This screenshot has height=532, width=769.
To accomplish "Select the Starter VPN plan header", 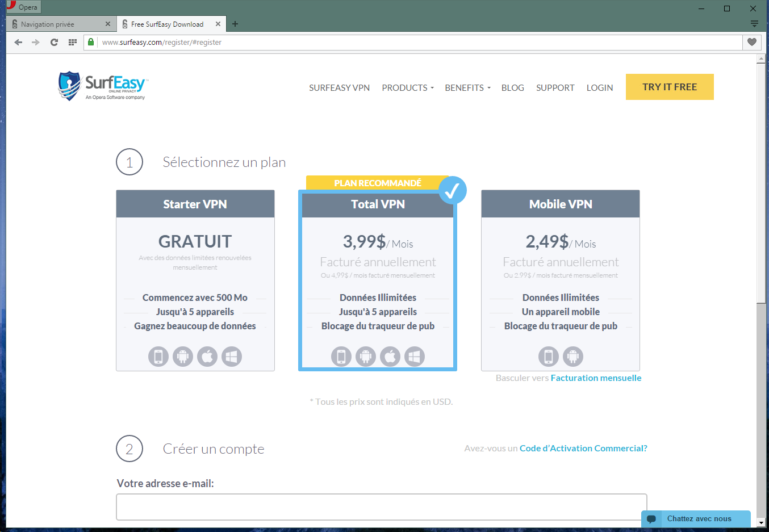I will pyautogui.click(x=195, y=204).
